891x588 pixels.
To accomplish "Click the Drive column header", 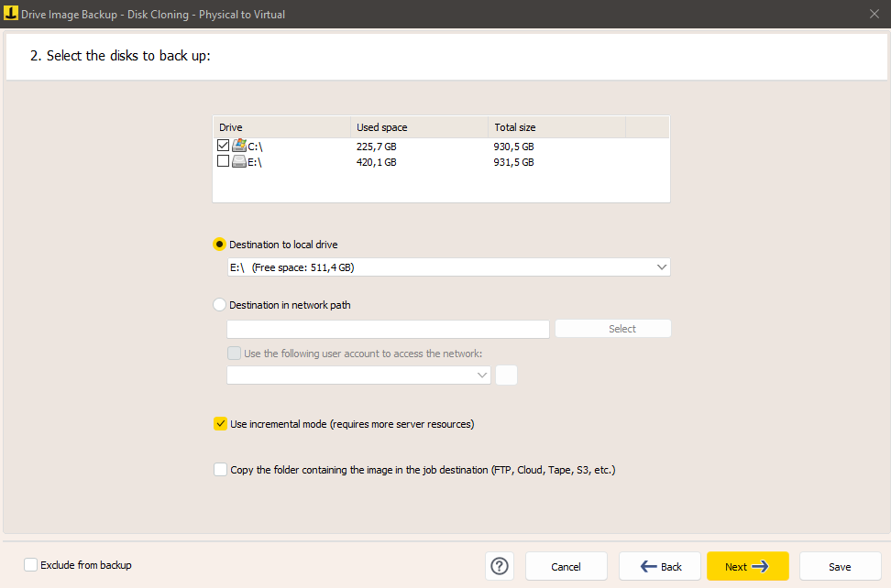I will click(x=282, y=127).
